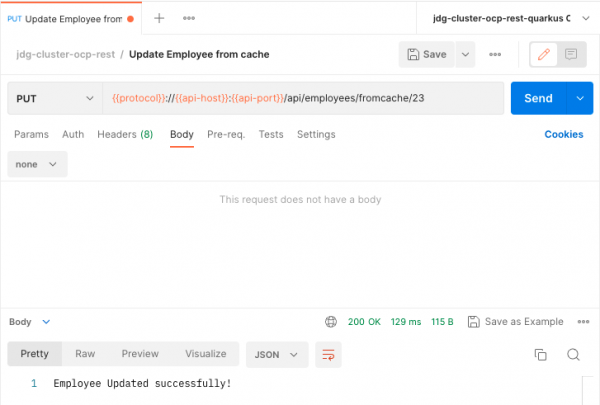600x405 pixels.
Task: Expand the JSON format dropdown
Action: click(x=276, y=354)
